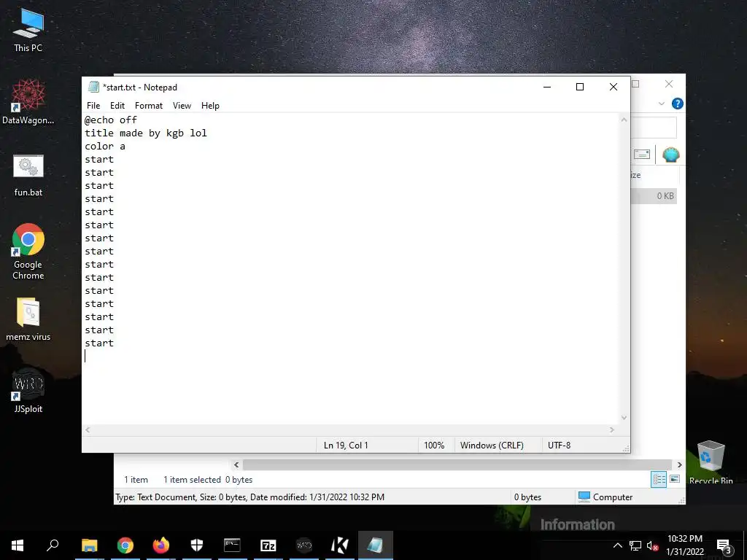The image size is (747, 560).
Task: Open Chrome from the taskbar
Action: (125, 545)
